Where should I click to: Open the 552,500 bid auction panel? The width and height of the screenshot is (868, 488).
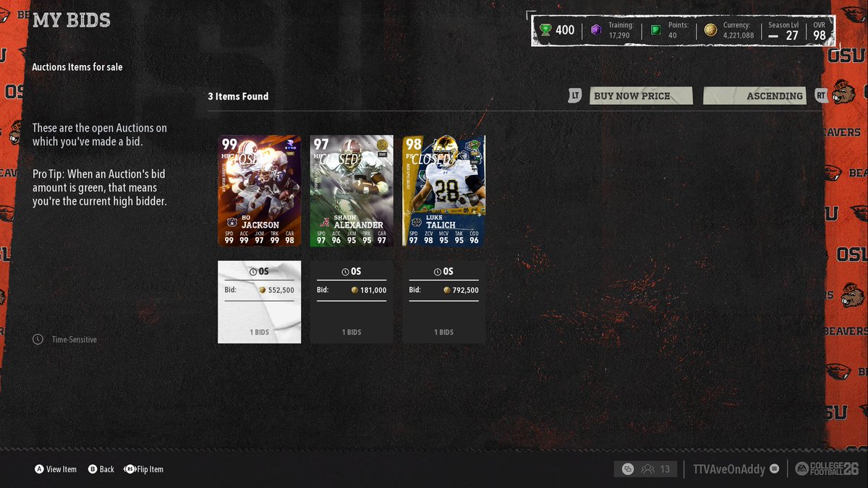pyautogui.click(x=260, y=302)
